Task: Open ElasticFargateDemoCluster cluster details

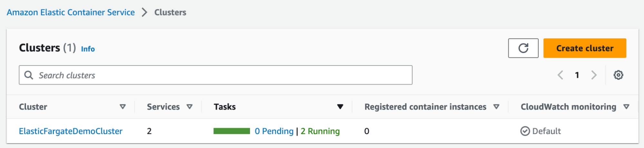Action: coord(71,131)
